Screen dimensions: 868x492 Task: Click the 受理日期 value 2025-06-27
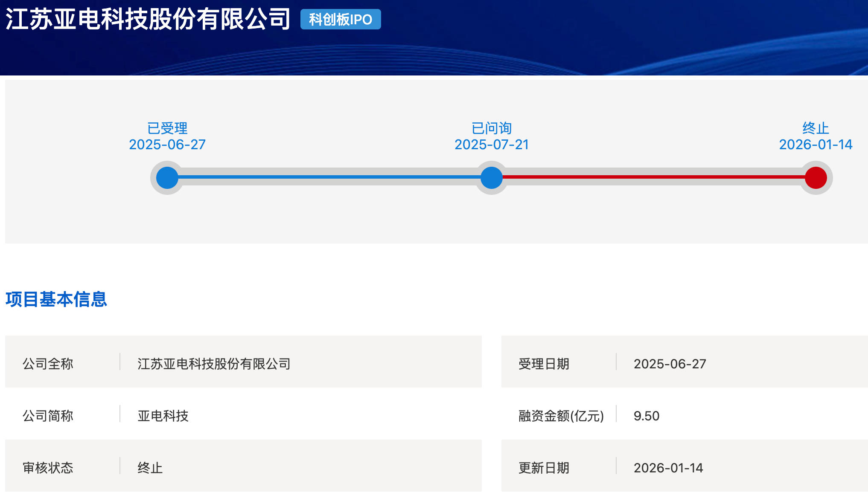670,364
